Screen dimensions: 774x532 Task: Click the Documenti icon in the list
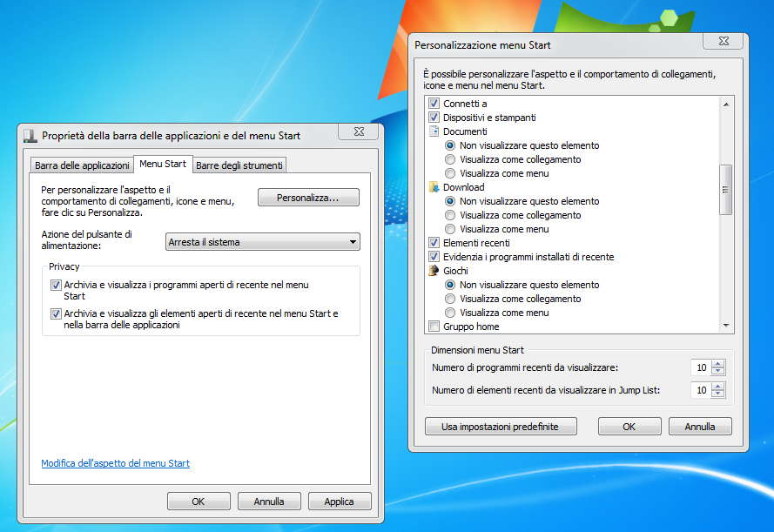(x=434, y=131)
